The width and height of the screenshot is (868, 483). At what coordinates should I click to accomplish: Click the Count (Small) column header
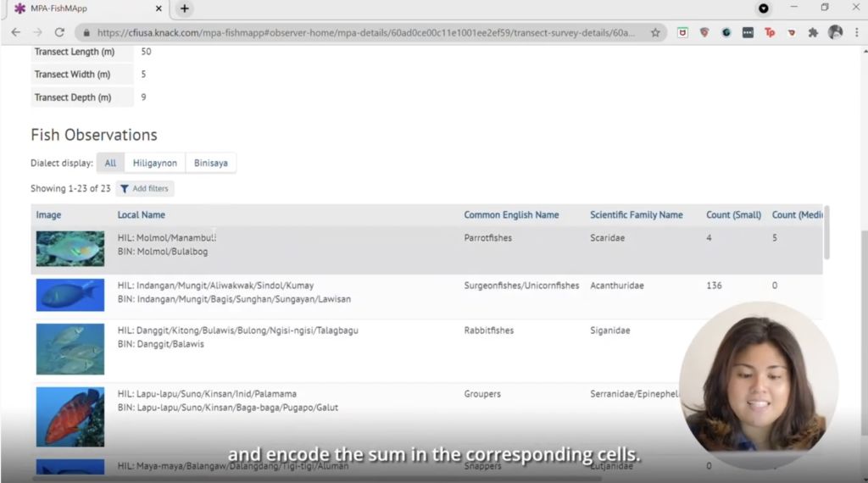[733, 215]
